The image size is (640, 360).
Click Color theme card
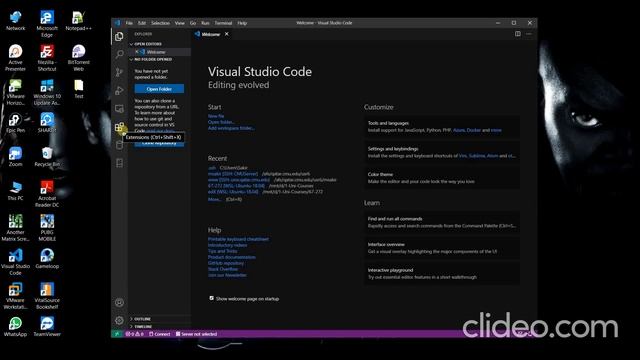click(442, 178)
